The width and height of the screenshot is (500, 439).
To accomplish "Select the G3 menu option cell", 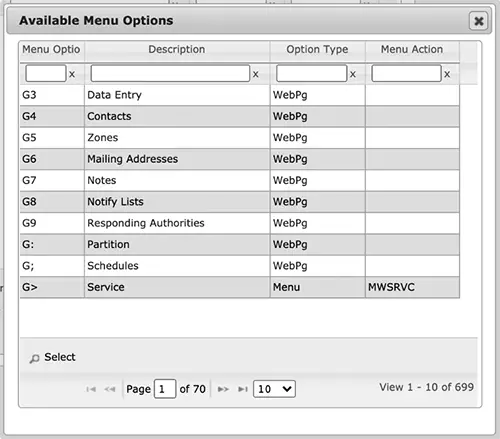I will [52, 95].
